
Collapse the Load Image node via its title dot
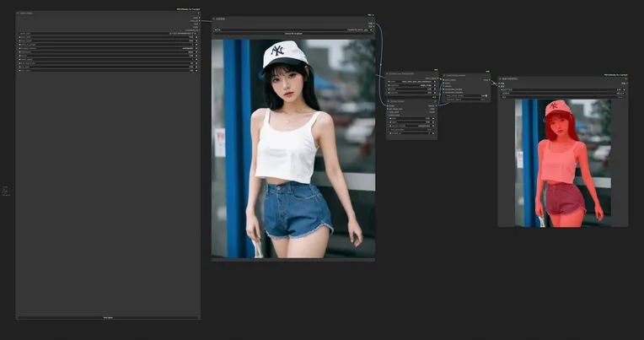click(x=214, y=19)
